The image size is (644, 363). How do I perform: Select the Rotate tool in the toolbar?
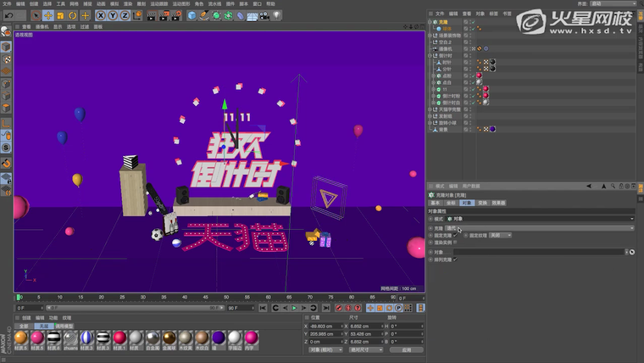click(74, 15)
